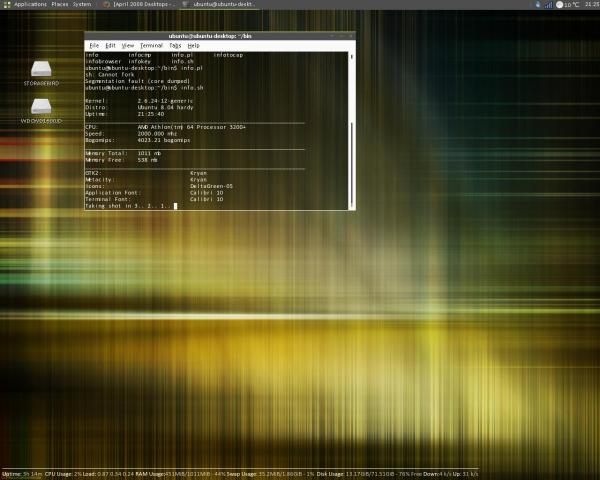This screenshot has width=600, height=480.
Task: Open the Applications menu in the top panel
Action: (30, 4)
